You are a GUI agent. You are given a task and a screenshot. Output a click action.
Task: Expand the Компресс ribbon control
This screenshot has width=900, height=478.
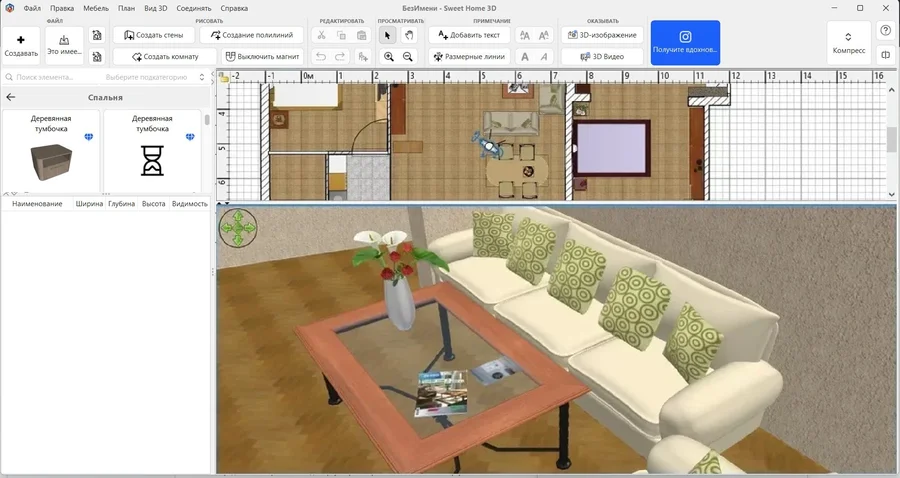click(849, 43)
